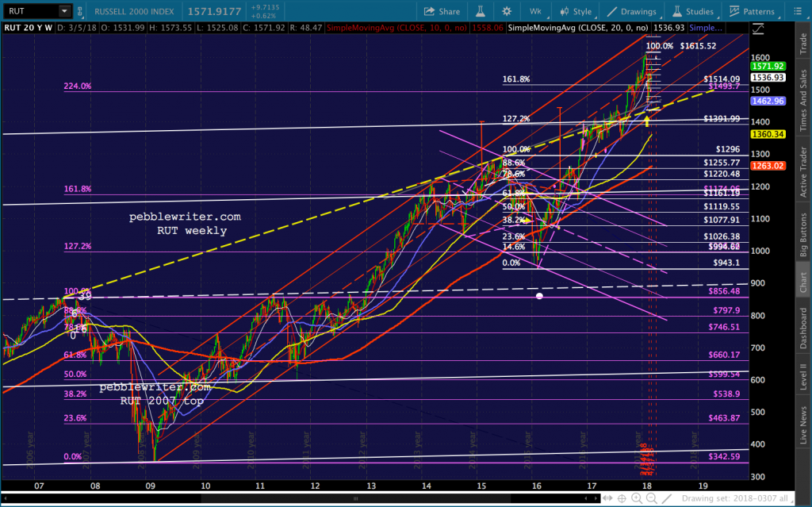Viewport: 812px width, 507px height.
Task: Click the chart line icon below the toolbar
Action: [x=757, y=29]
